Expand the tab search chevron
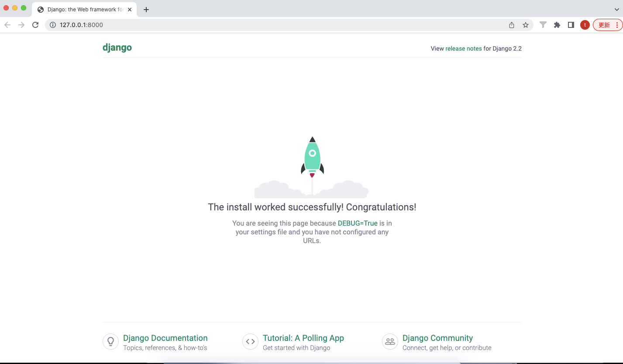623x364 pixels. tap(616, 9)
